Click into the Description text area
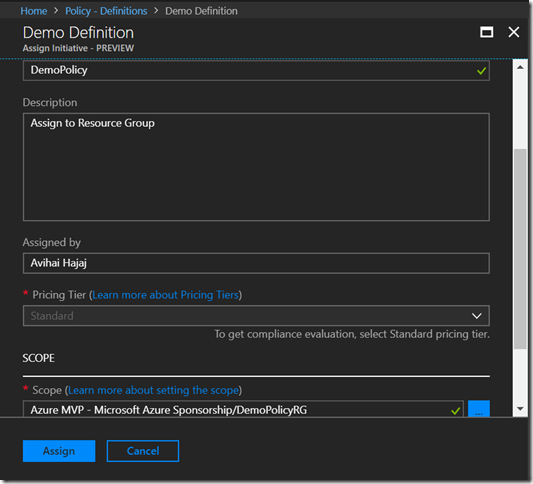The image size is (533, 484). [x=256, y=167]
